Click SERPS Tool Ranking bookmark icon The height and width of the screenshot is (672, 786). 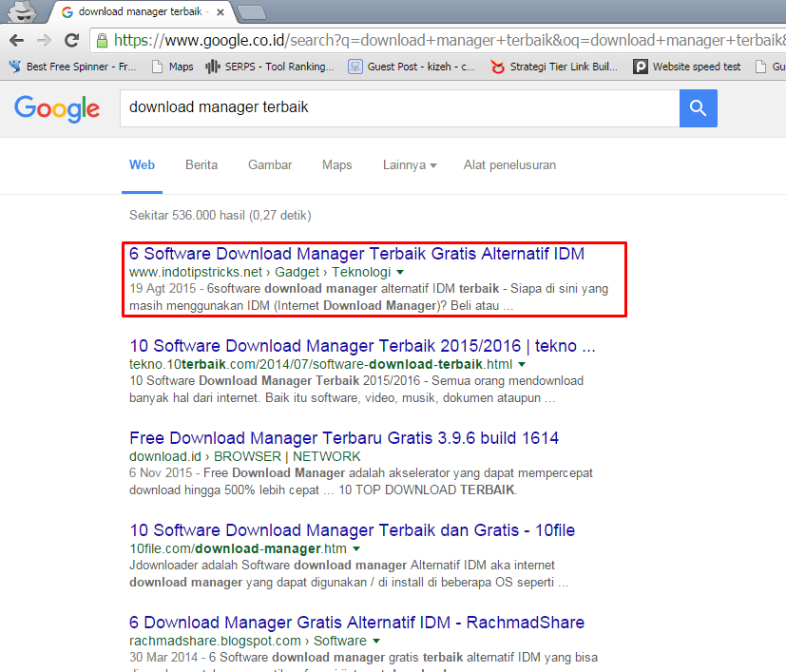click(213, 67)
